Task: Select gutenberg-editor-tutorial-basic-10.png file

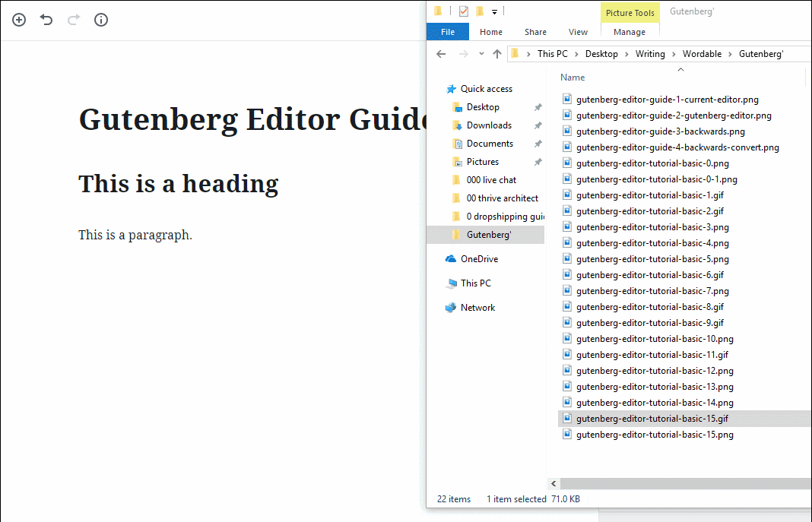Action: coord(655,339)
